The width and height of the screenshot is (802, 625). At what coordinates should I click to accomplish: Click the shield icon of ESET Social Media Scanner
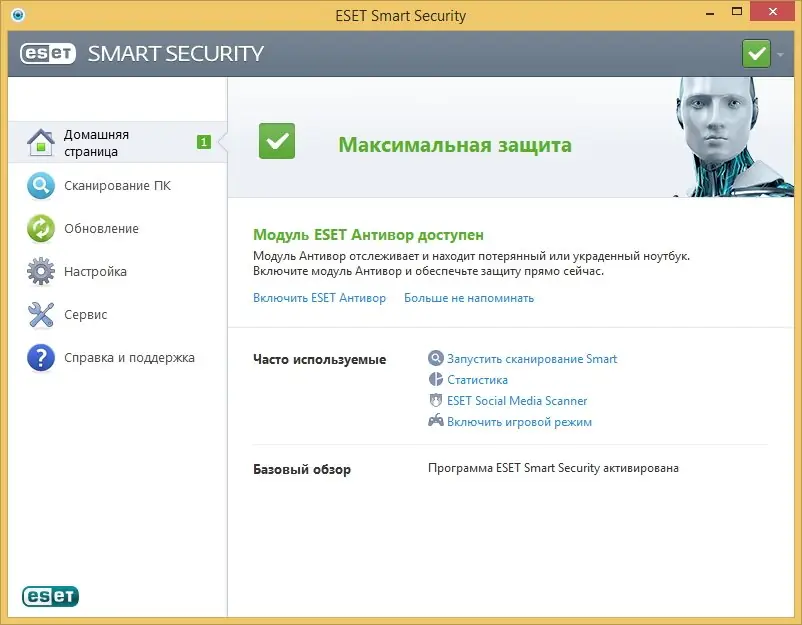click(x=436, y=400)
